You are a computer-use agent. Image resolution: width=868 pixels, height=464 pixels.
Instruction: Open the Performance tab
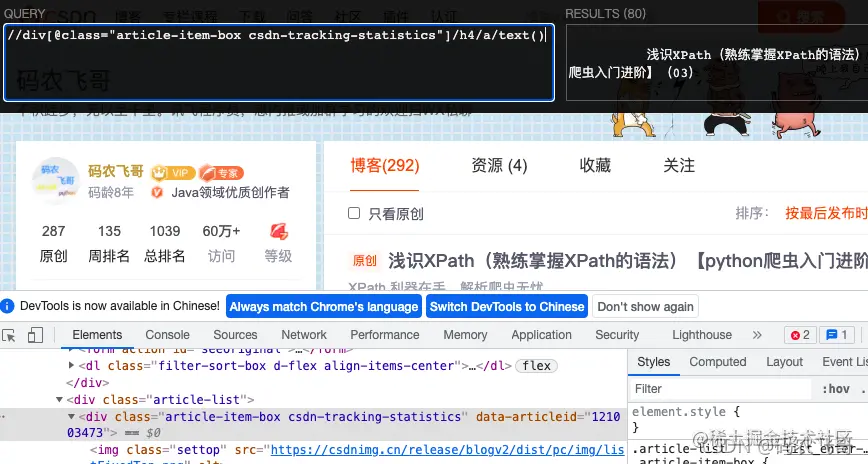(x=385, y=335)
